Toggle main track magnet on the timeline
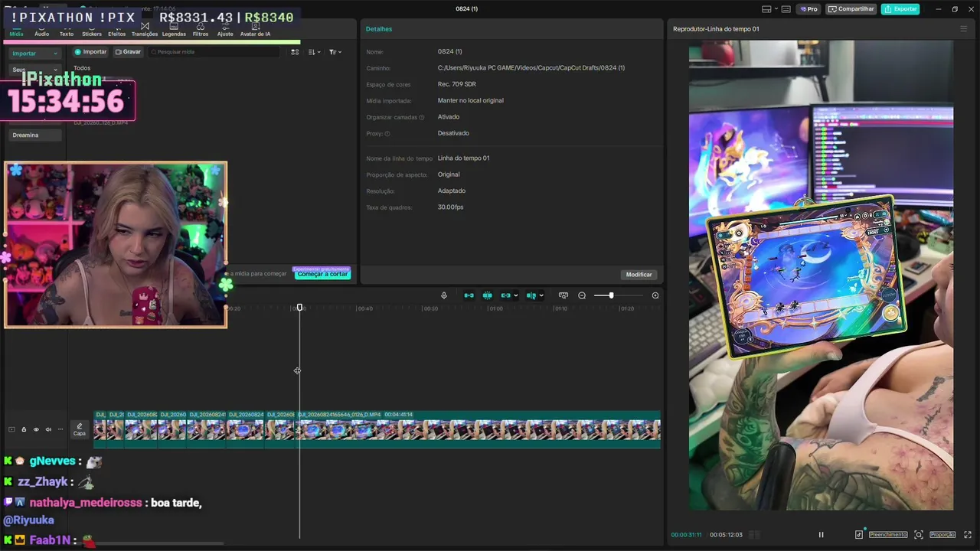 tap(469, 295)
